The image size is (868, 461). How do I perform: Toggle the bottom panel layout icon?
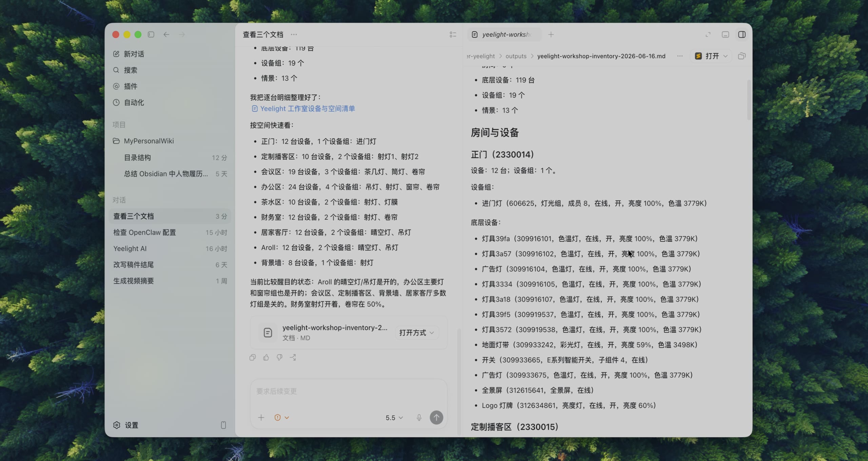725,35
